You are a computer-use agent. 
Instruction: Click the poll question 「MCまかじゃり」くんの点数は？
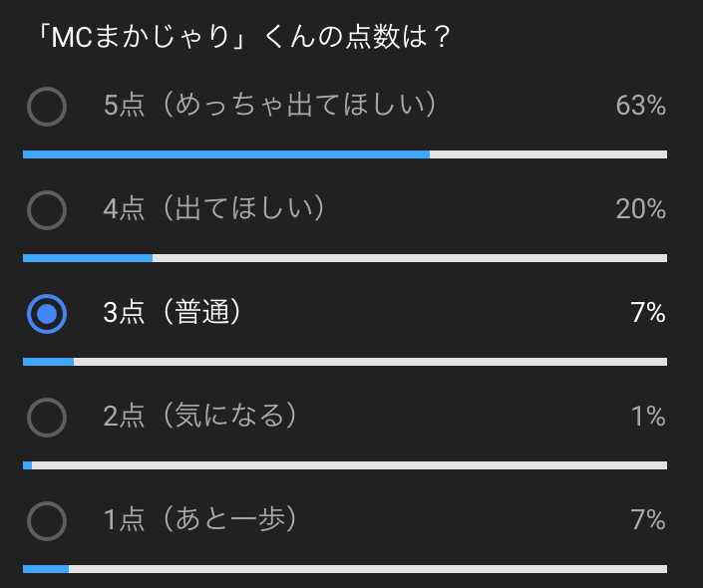click(x=244, y=36)
